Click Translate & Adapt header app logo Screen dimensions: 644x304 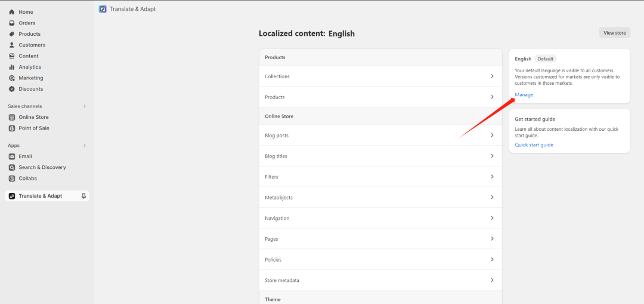pos(103,9)
